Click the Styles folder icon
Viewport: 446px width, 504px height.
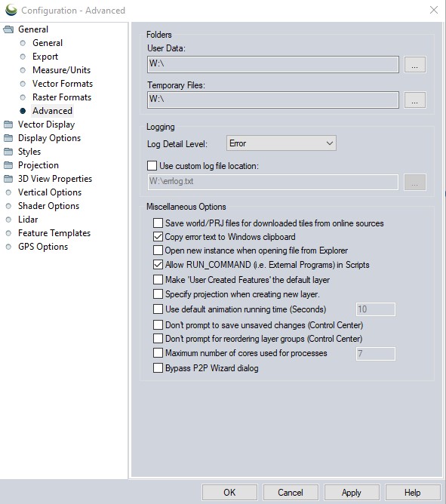8,152
